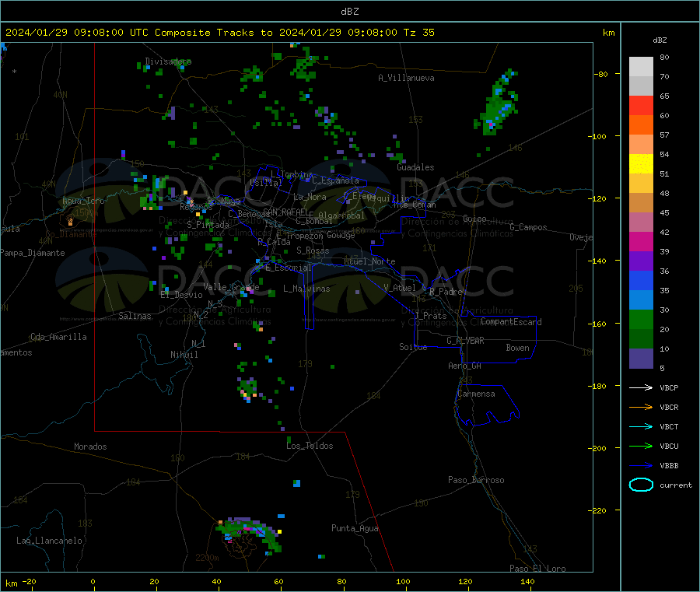Click the L_Malvinas place label
The width and height of the screenshot is (700, 592).
tap(306, 289)
